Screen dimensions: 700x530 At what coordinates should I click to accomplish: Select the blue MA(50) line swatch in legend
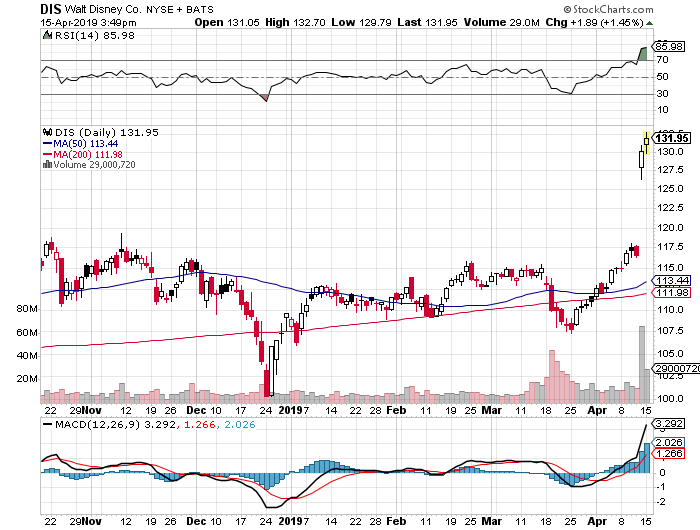(47, 144)
